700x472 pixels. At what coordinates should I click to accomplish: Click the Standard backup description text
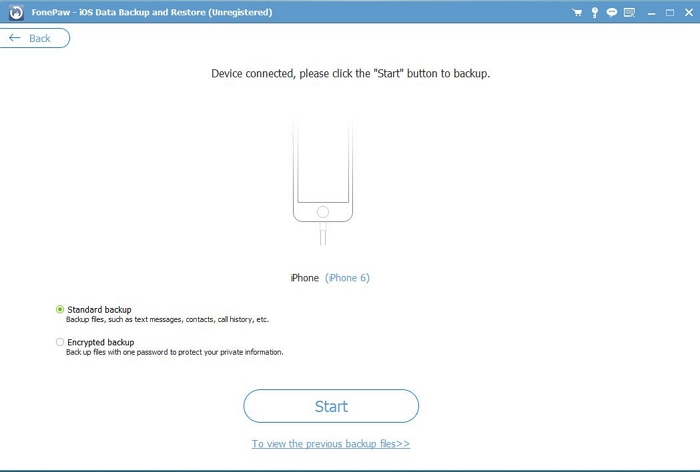pos(167,319)
